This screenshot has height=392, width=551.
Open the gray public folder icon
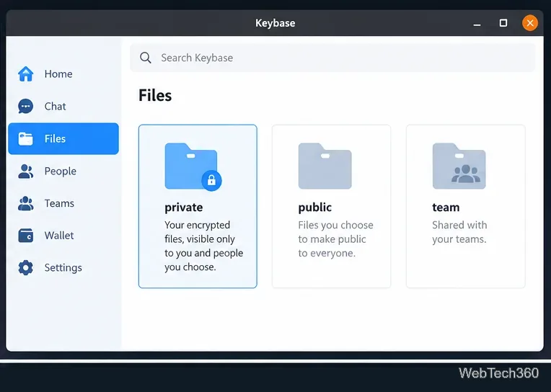(x=325, y=166)
